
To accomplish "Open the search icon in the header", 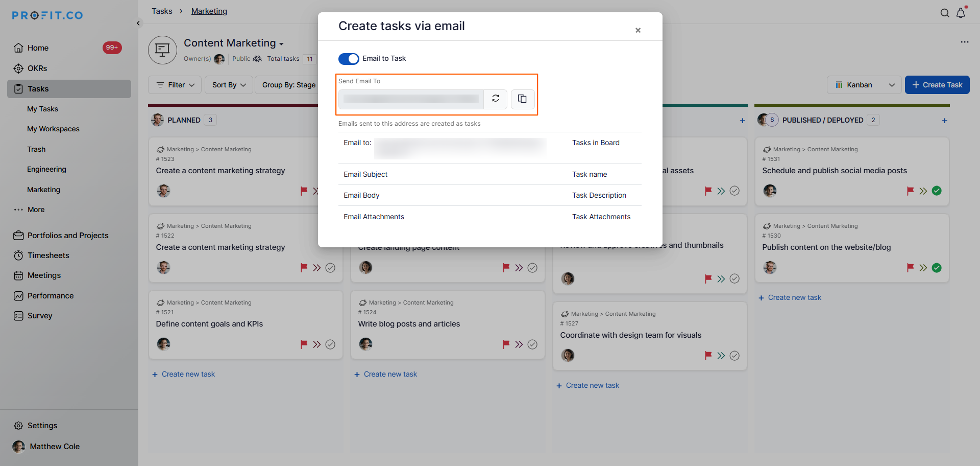I will (x=945, y=13).
